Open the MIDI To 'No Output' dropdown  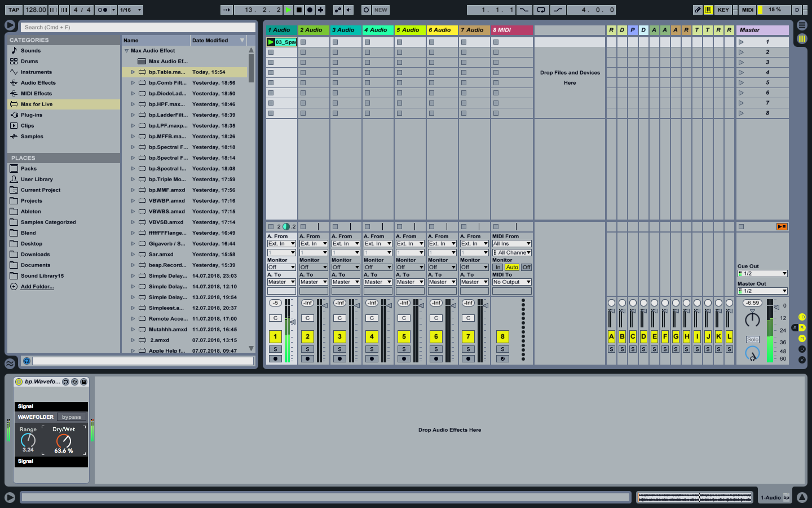(511, 282)
